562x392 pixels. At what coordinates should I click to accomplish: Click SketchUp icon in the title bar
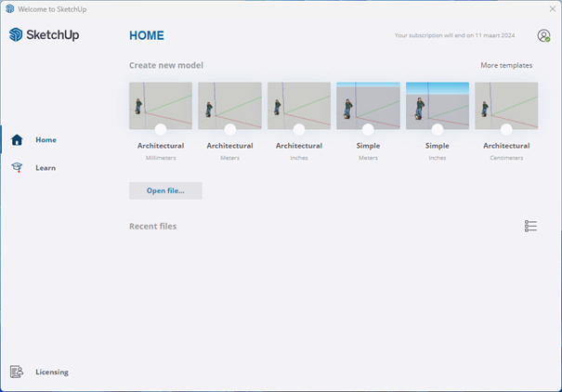tap(9, 7)
